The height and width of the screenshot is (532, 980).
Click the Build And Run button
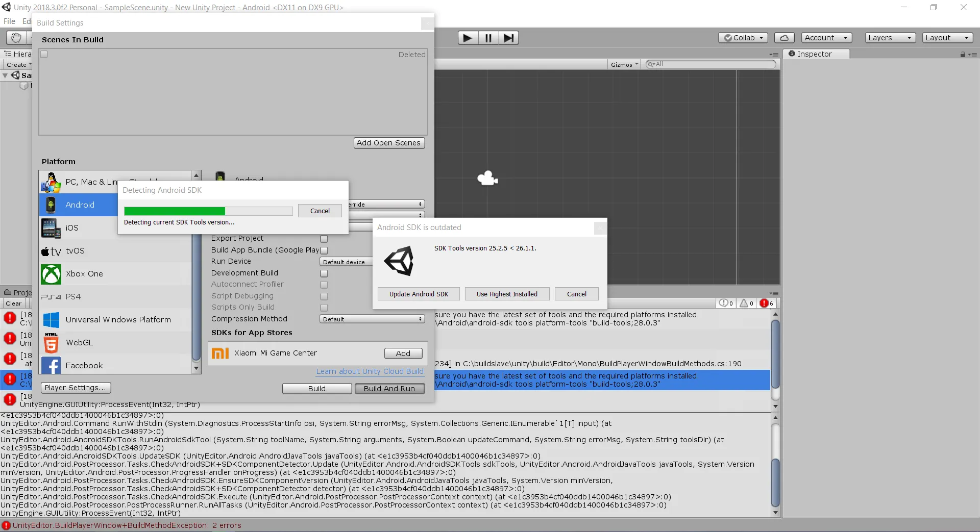click(389, 389)
